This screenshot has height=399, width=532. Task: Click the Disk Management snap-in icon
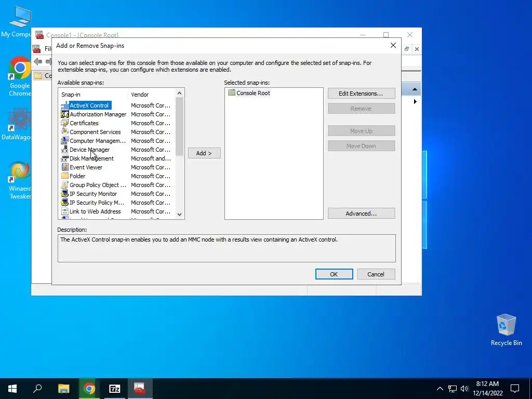(x=64, y=158)
